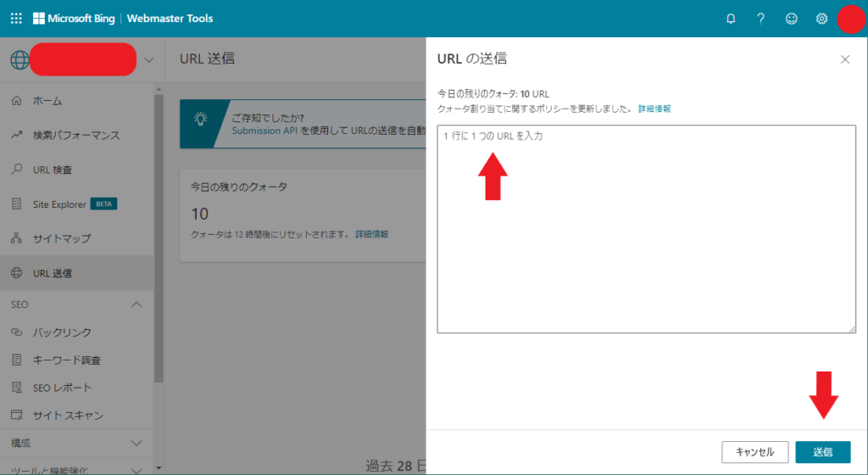Click the lightbulb tip icon
Screen dimensions: 868x475
pos(200,119)
